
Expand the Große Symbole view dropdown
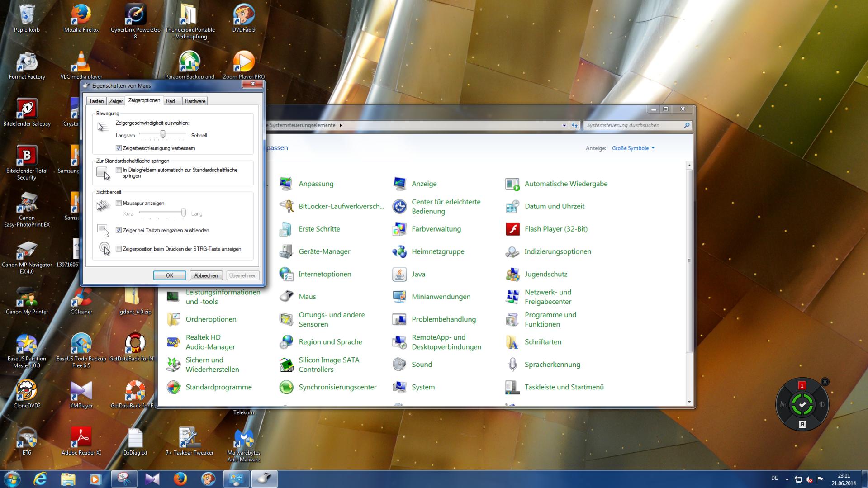coord(633,148)
